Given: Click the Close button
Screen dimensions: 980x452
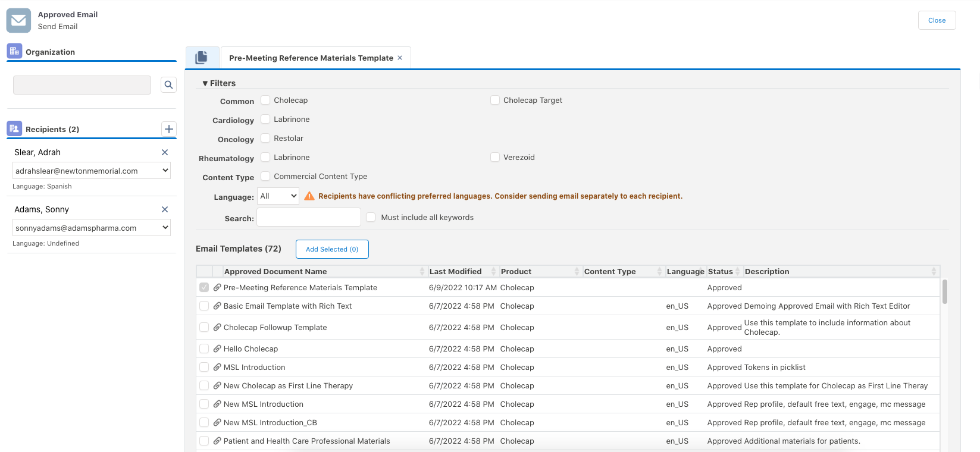Looking at the screenshot, I should tap(937, 20).
